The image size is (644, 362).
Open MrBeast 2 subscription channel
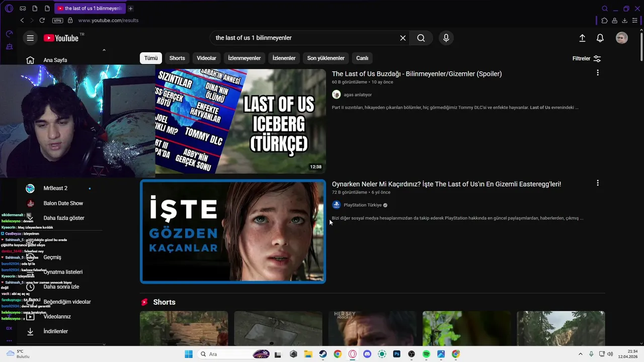pos(55,188)
